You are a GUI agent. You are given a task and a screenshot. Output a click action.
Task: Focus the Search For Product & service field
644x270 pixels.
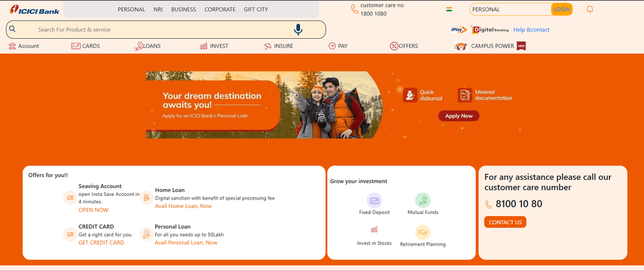click(166, 30)
